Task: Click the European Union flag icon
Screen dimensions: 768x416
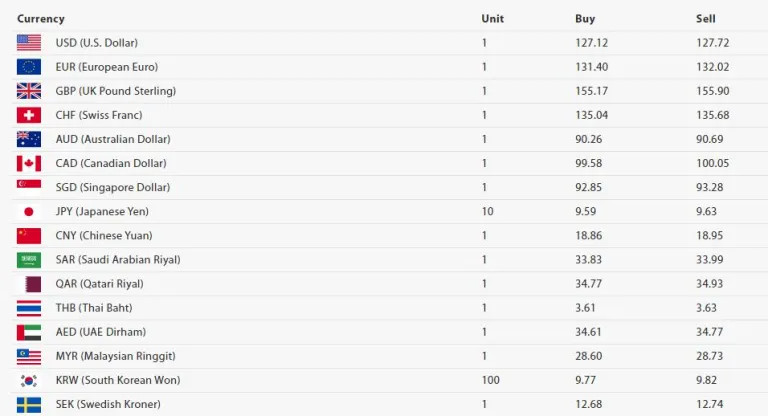Action: coord(29,67)
